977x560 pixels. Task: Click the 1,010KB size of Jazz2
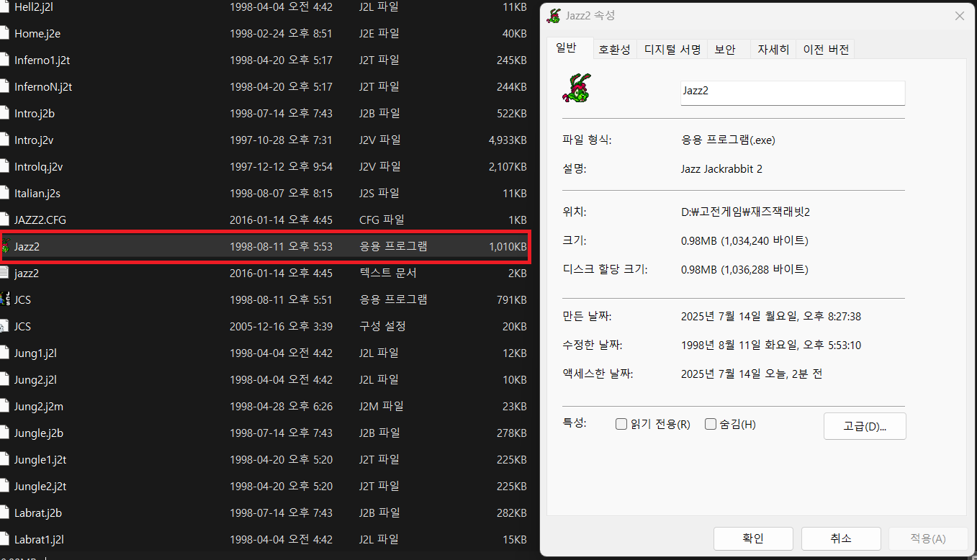point(507,246)
